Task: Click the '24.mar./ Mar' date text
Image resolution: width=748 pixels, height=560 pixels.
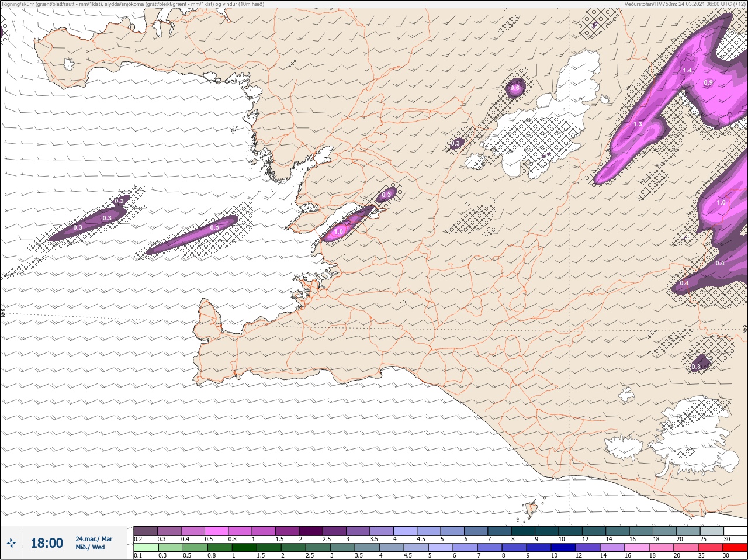Action: (93, 539)
